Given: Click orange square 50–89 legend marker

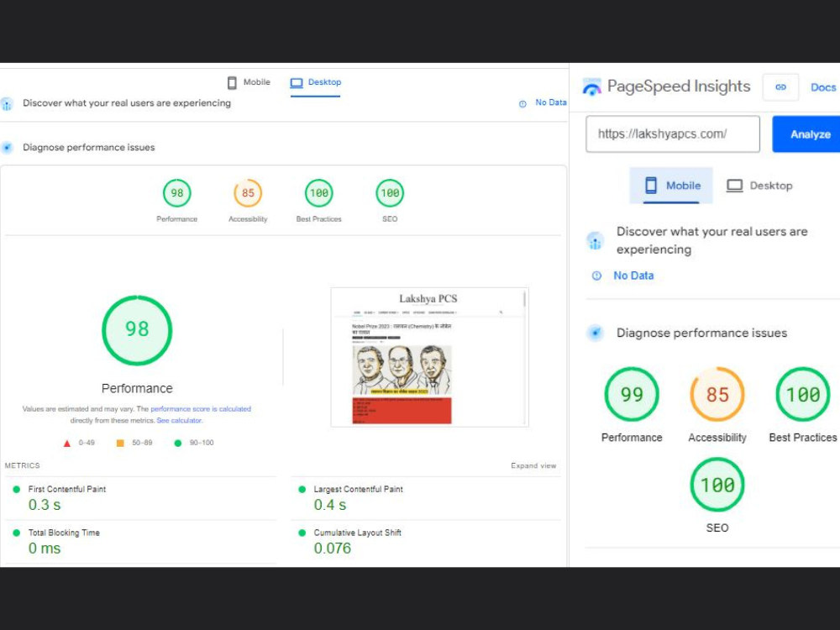Looking at the screenshot, I should click(120, 443).
